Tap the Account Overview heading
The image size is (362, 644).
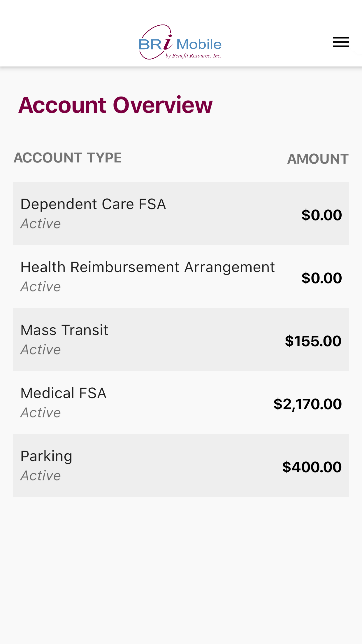(x=116, y=105)
